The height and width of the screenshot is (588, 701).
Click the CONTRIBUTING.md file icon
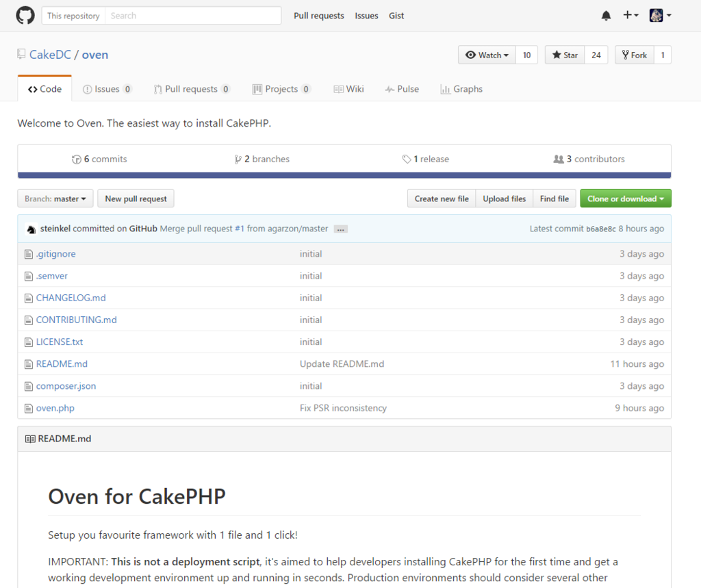tap(29, 320)
